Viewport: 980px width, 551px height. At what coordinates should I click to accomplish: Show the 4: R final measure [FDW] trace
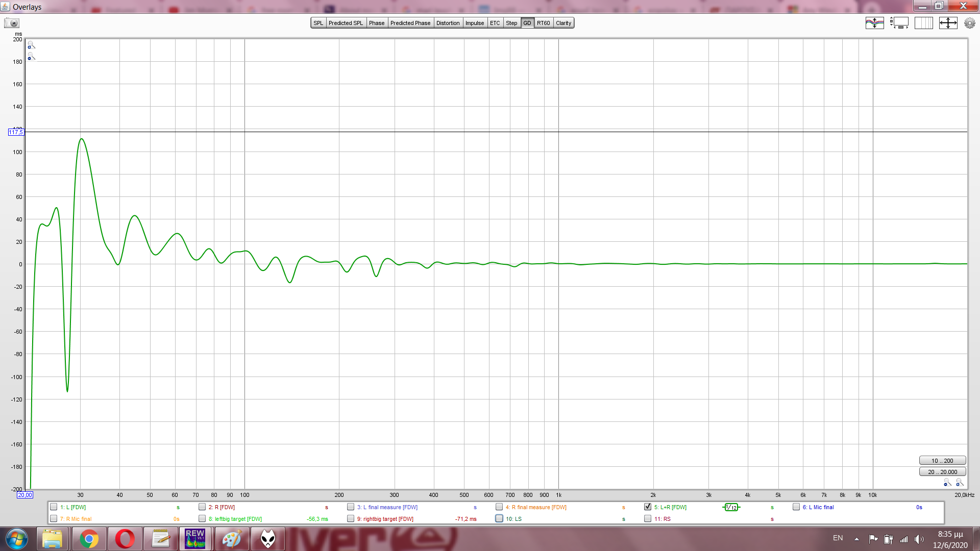coord(499,507)
